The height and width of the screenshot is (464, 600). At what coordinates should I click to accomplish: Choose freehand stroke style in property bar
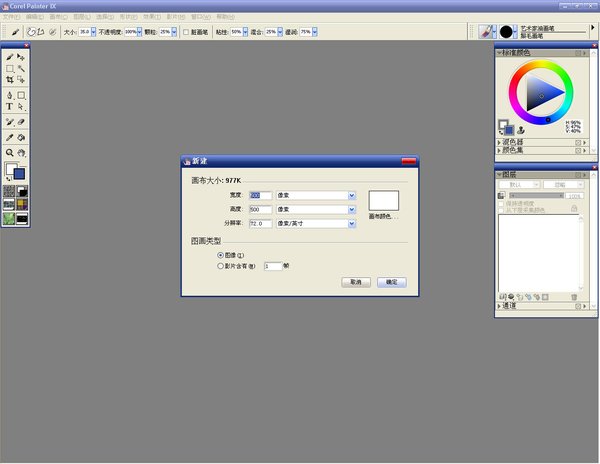(x=31, y=32)
